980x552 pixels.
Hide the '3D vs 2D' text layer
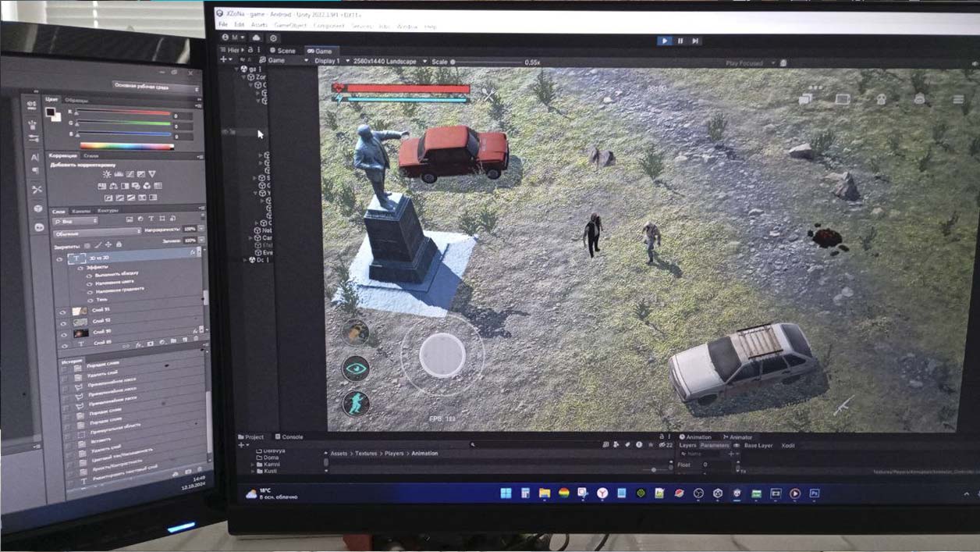click(60, 258)
